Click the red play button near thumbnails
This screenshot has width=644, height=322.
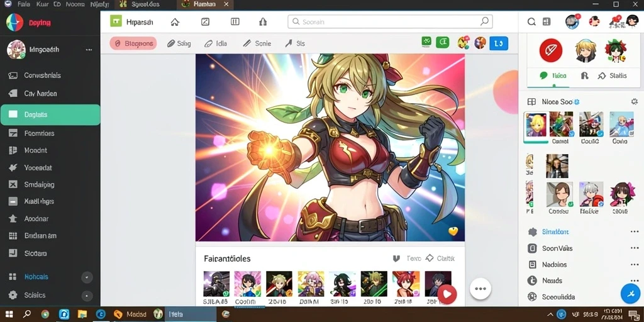(447, 294)
